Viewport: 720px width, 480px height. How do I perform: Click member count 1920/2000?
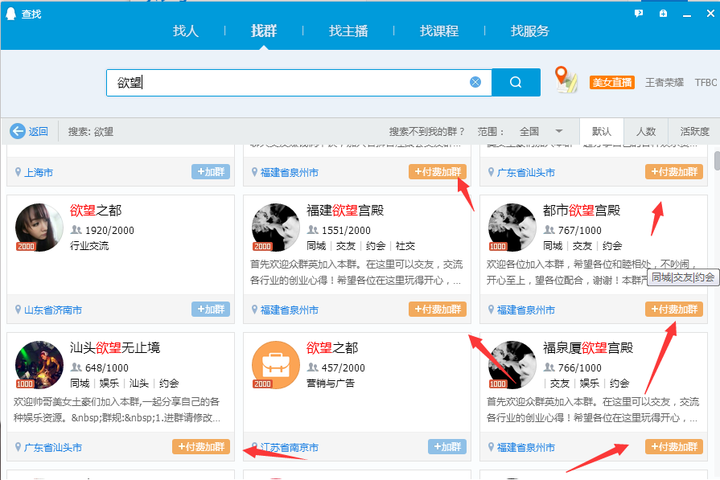[x=110, y=230]
